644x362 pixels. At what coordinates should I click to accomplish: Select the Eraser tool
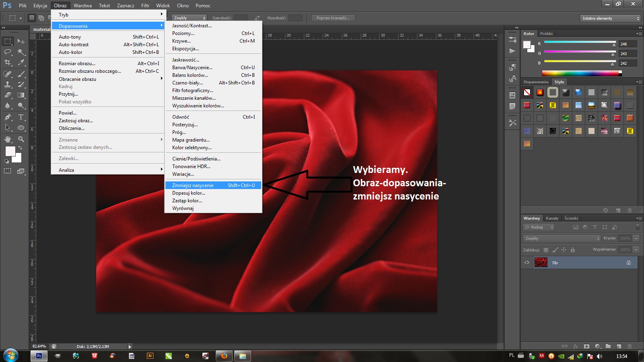click(x=8, y=95)
